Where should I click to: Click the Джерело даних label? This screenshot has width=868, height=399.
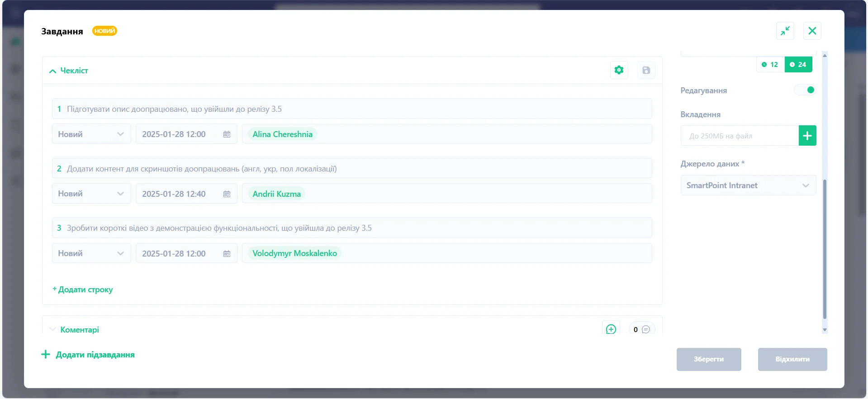coord(712,164)
